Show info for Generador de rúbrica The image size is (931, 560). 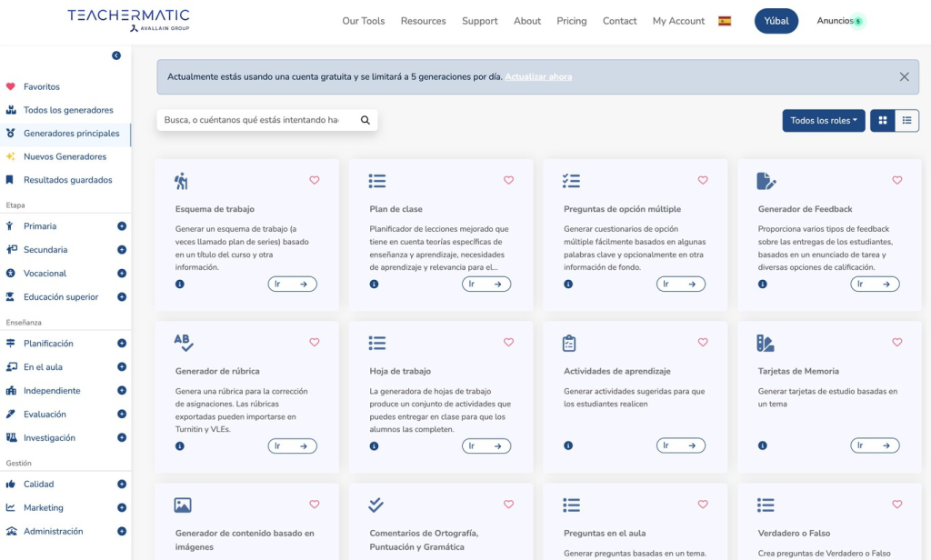pos(180,446)
